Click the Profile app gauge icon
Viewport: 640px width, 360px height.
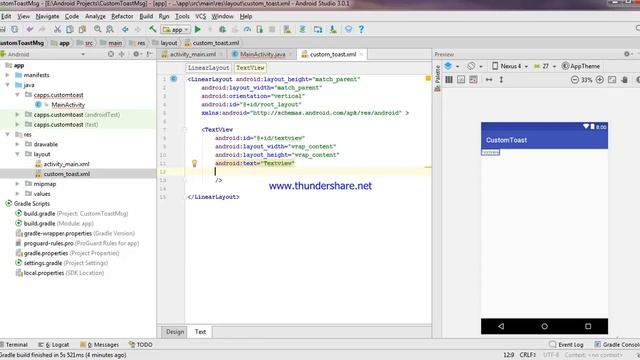pos(247,29)
